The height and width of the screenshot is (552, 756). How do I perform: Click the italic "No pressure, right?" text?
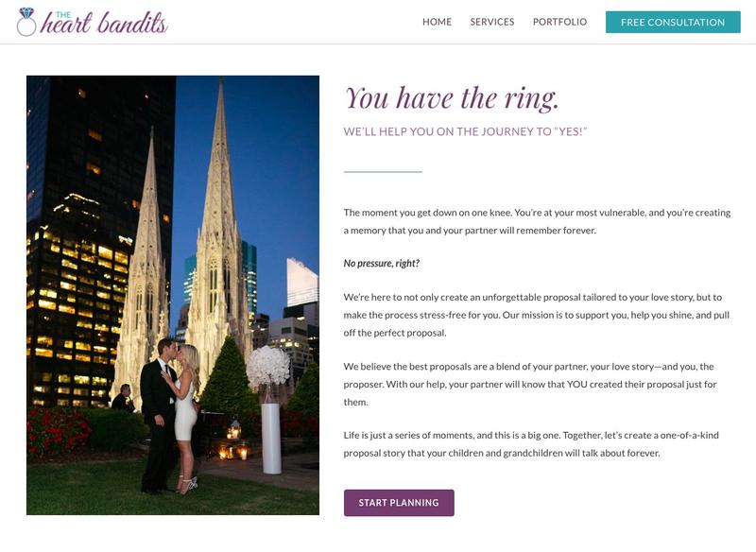[x=382, y=263]
